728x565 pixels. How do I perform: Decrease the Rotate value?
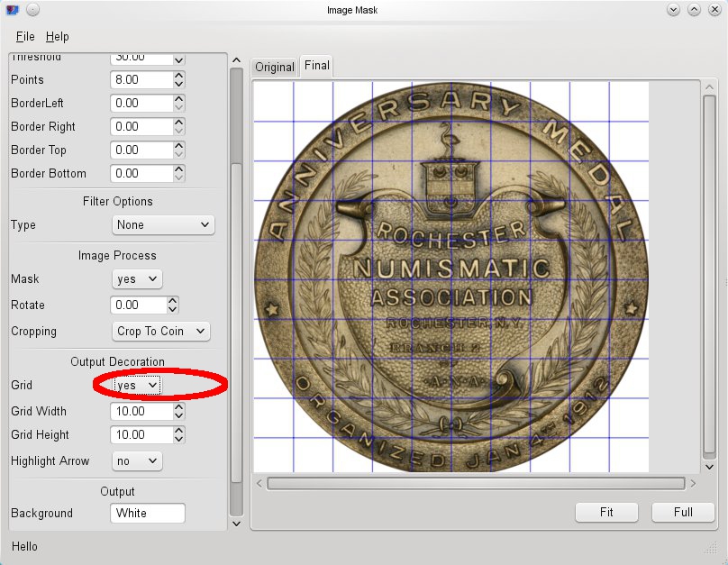point(173,310)
